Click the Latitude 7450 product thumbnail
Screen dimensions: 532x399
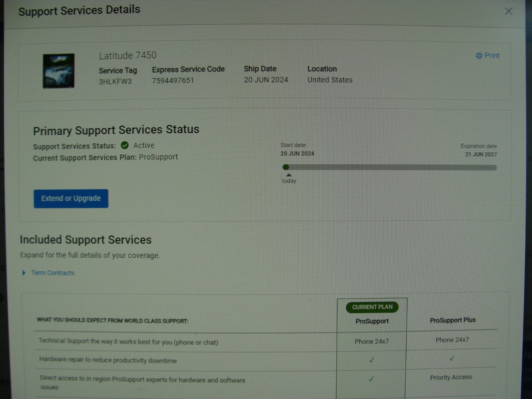(x=59, y=71)
